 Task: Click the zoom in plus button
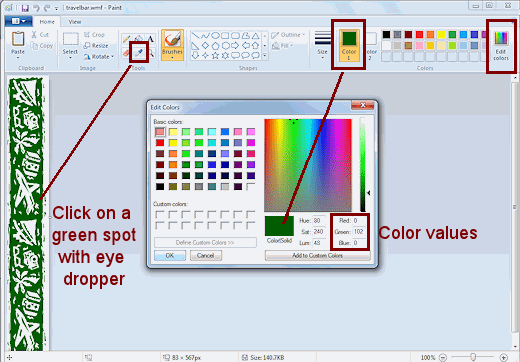(504, 357)
